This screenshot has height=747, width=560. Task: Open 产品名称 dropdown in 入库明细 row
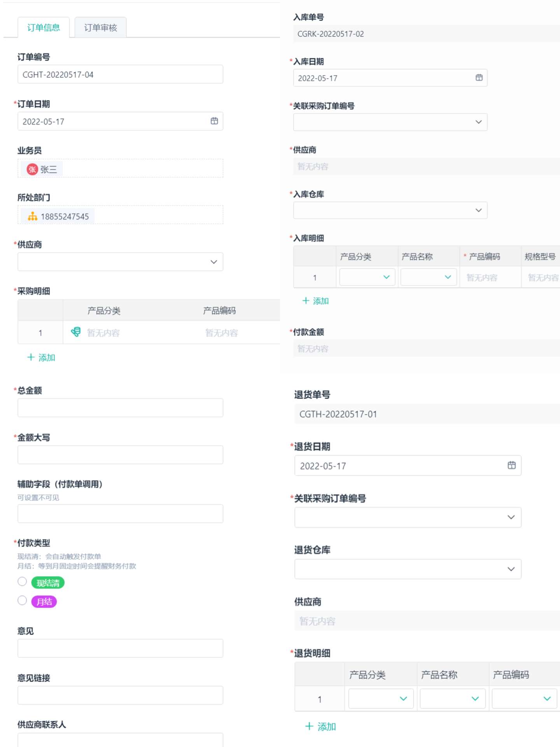pos(429,277)
